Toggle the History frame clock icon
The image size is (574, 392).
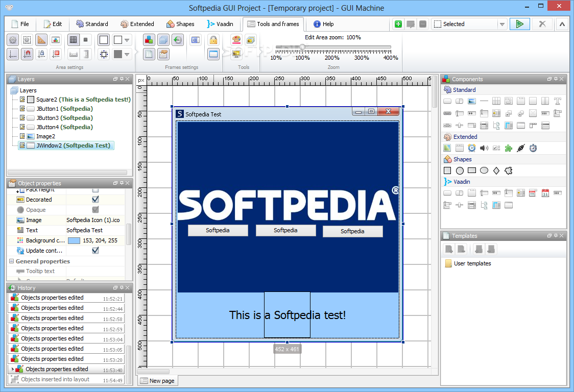click(x=178, y=39)
